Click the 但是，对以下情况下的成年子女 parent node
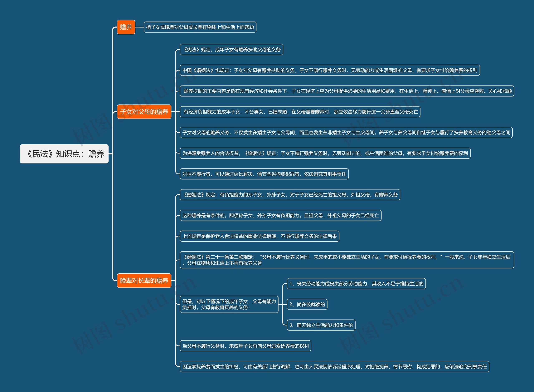This screenshot has width=534, height=392. (229, 304)
